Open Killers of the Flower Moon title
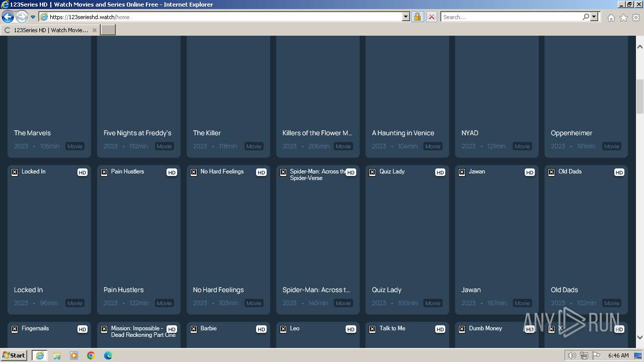 pos(317,133)
